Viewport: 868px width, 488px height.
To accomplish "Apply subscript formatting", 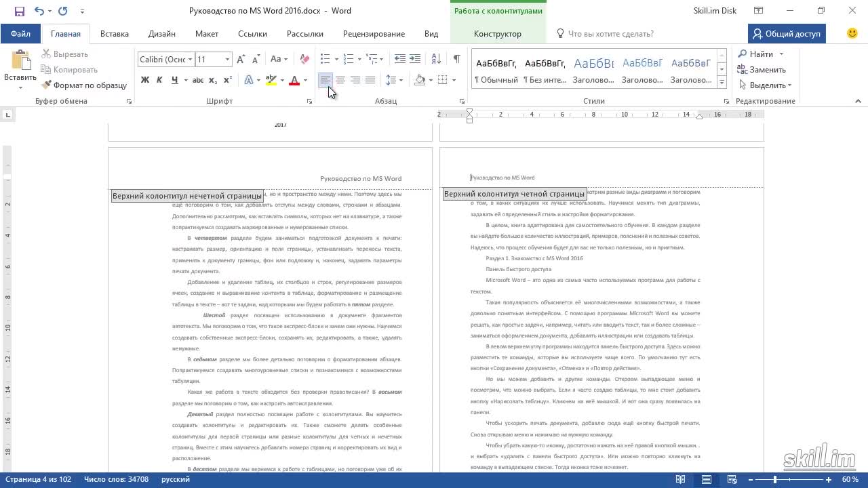I will point(213,80).
